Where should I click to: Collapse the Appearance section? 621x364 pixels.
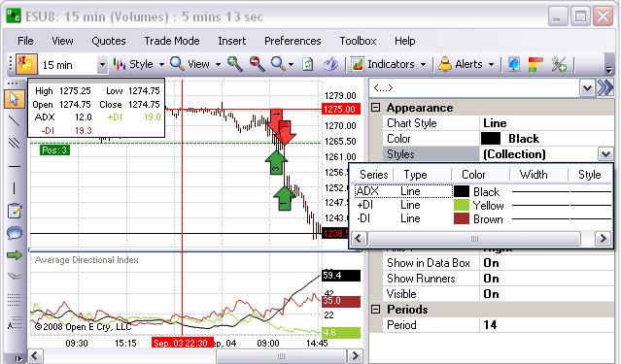(x=375, y=108)
